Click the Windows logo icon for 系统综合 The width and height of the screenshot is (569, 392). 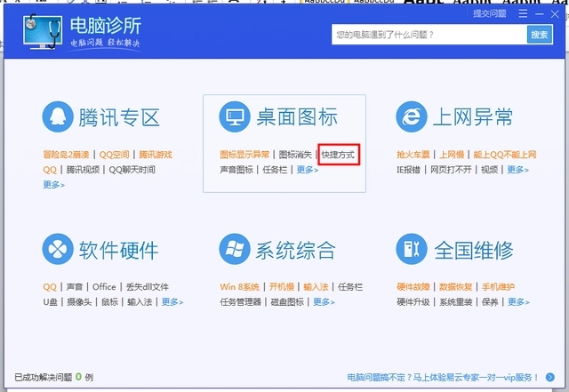click(x=236, y=250)
